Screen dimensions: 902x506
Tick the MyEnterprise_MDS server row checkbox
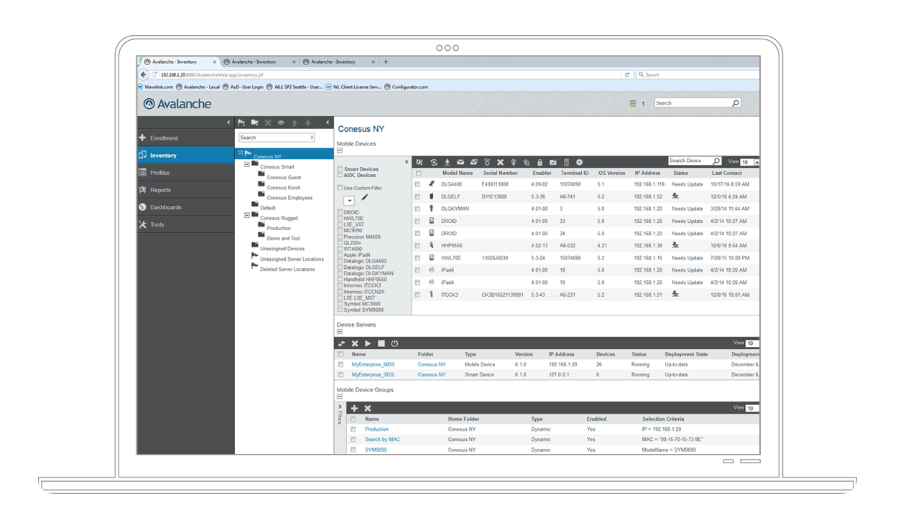[341, 365]
